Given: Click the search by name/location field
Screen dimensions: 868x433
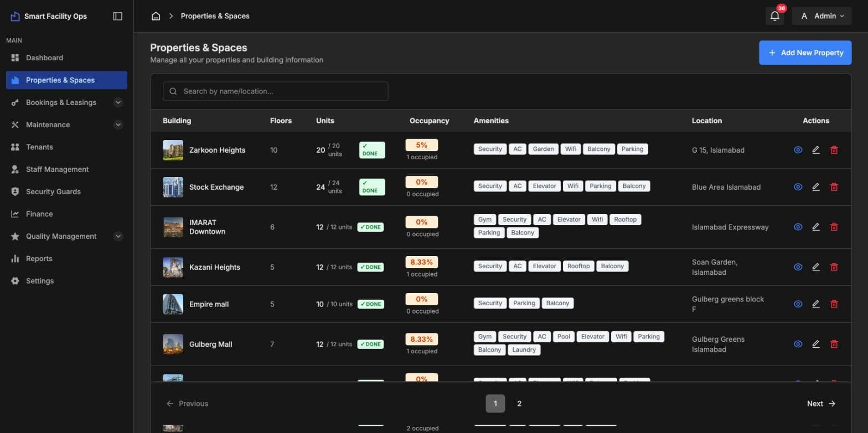Looking at the screenshot, I should (275, 91).
